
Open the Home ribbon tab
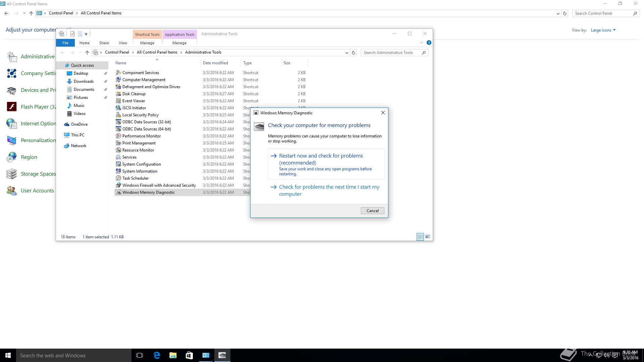85,43
